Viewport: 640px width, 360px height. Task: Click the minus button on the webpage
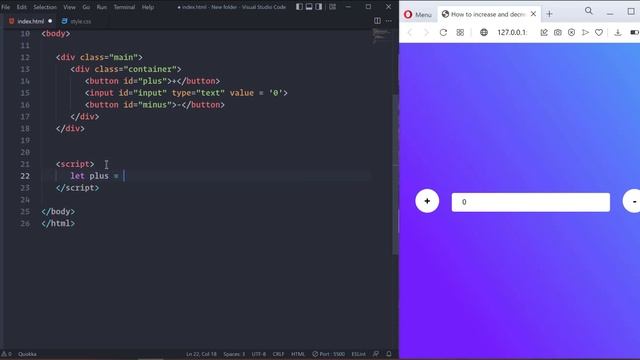pyautogui.click(x=632, y=201)
